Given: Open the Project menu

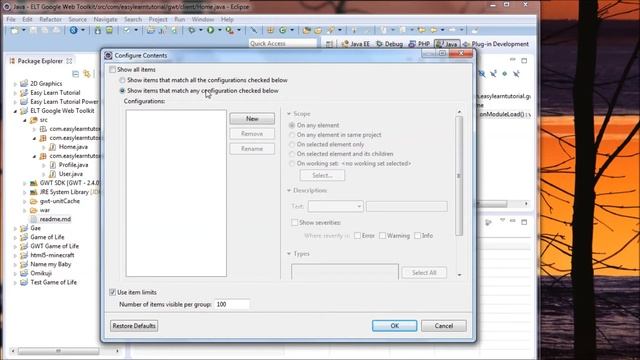Looking at the screenshot, I should pyautogui.click(x=158, y=19).
